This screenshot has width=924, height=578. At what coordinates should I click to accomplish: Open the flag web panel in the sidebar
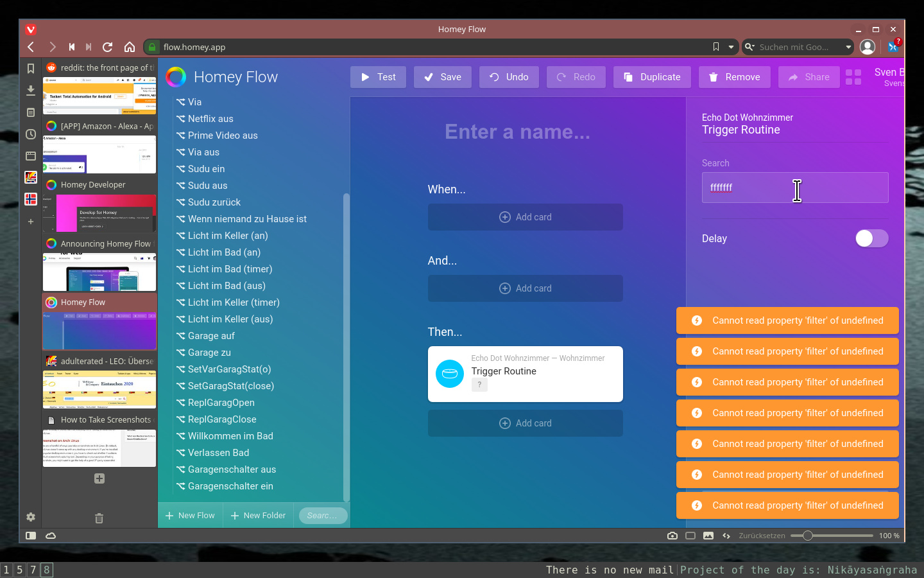pyautogui.click(x=31, y=199)
